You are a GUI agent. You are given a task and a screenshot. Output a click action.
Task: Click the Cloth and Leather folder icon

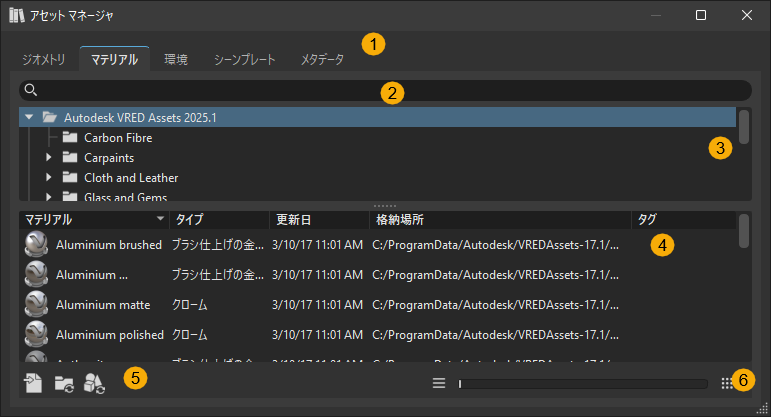click(x=70, y=178)
